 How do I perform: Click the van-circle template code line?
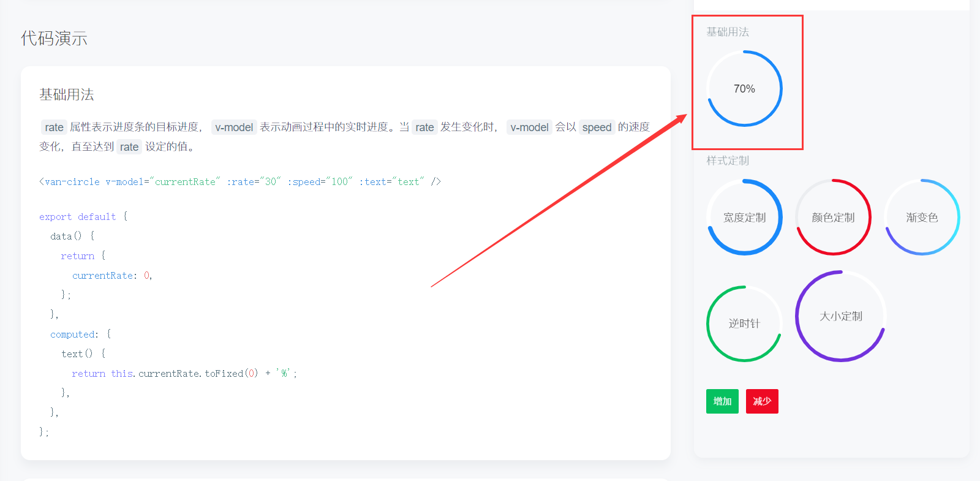pos(240,181)
